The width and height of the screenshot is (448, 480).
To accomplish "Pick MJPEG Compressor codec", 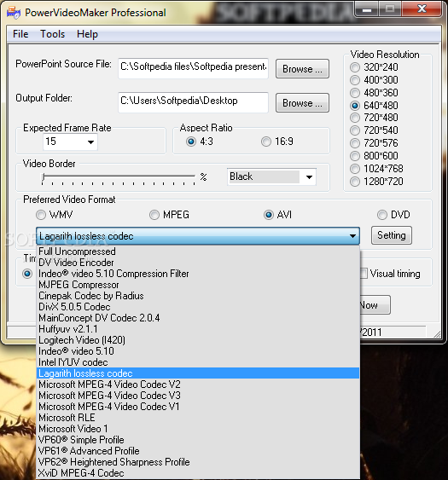I will (x=198, y=285).
